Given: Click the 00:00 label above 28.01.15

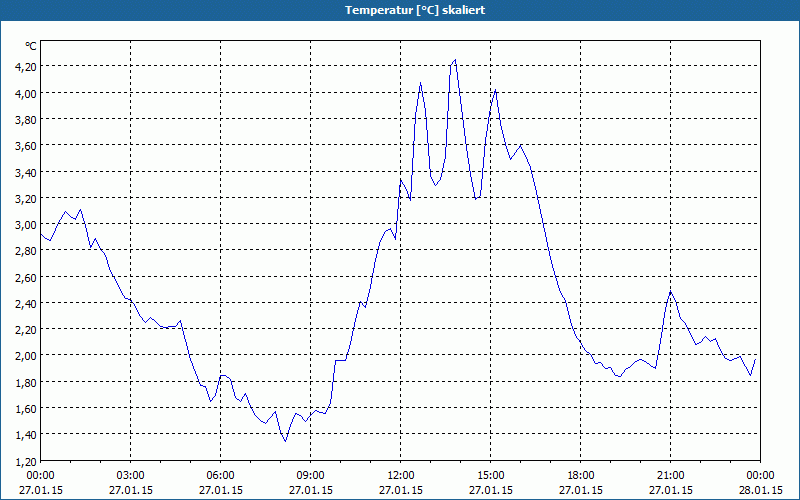Looking at the screenshot, I should point(760,476).
